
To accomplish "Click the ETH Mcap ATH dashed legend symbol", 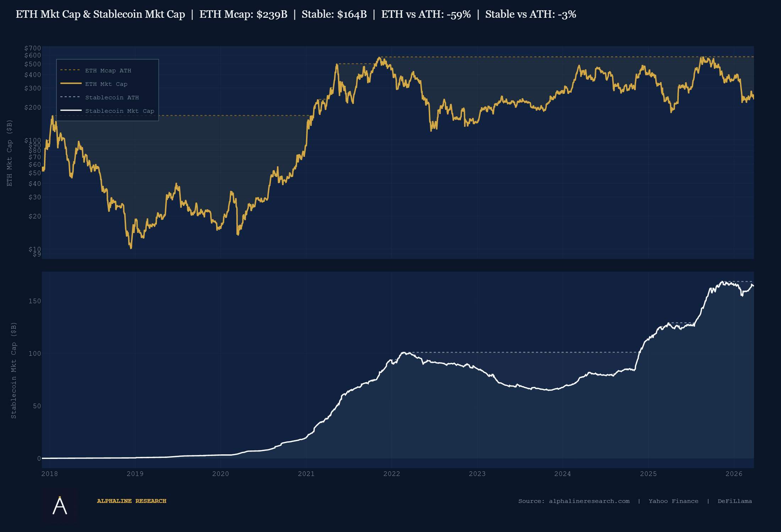I will tap(70, 70).
